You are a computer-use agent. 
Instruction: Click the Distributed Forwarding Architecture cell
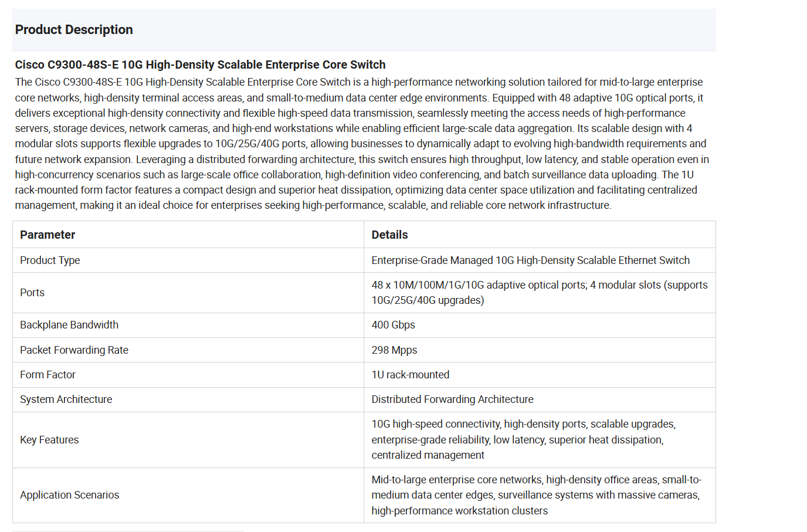point(452,399)
